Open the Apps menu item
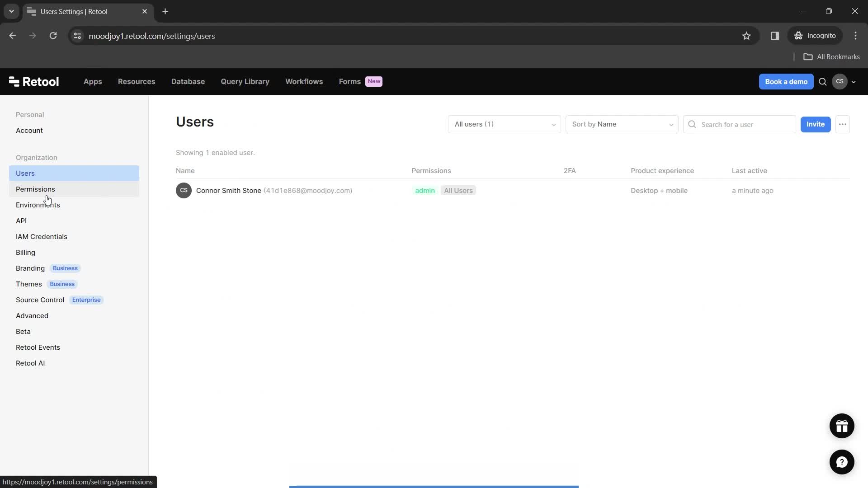The height and width of the screenshot is (488, 868). pyautogui.click(x=93, y=81)
